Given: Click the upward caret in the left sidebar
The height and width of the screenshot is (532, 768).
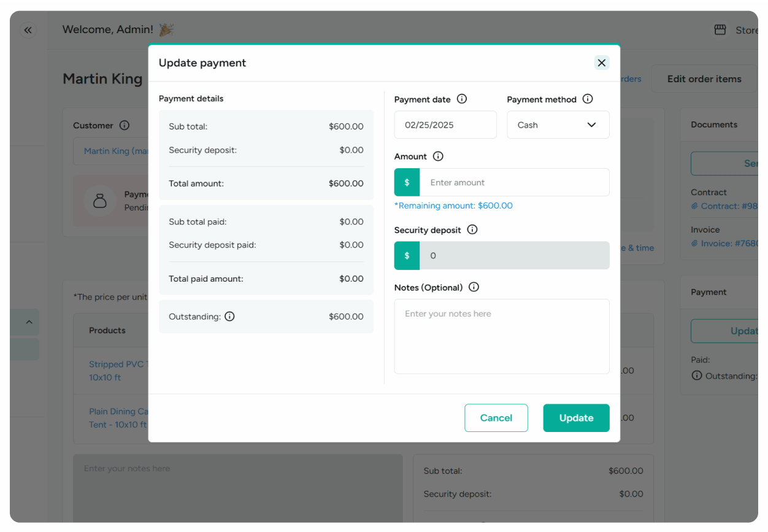Looking at the screenshot, I should tap(28, 322).
